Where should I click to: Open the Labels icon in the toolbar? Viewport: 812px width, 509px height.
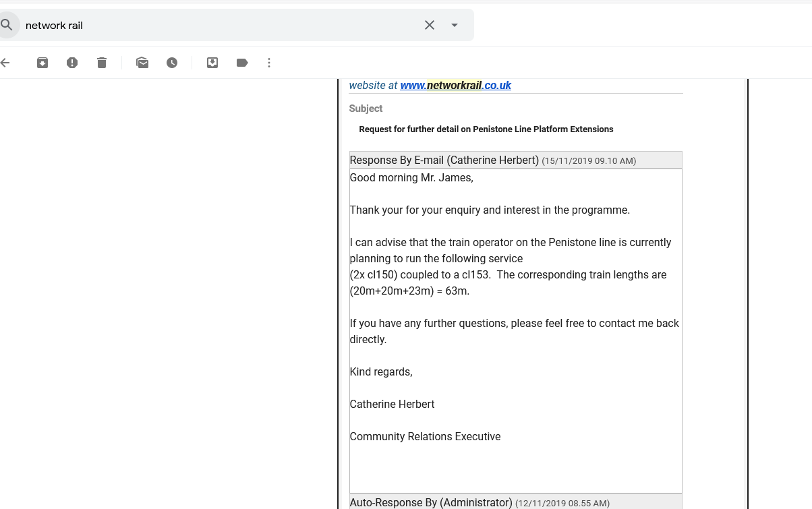[x=242, y=63]
